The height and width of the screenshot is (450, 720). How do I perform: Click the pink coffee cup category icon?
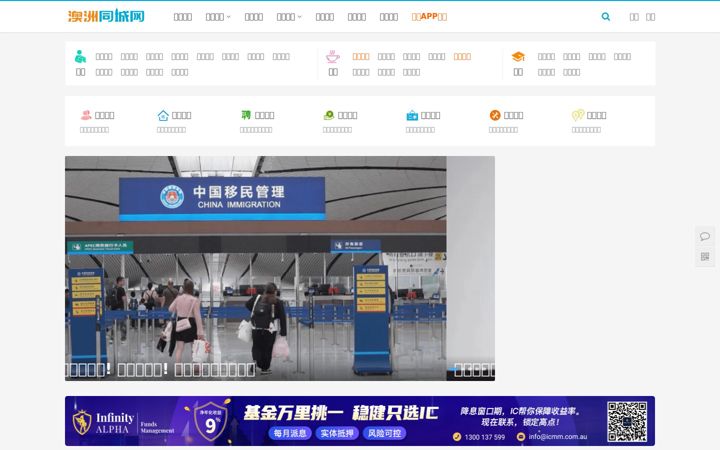tap(333, 56)
